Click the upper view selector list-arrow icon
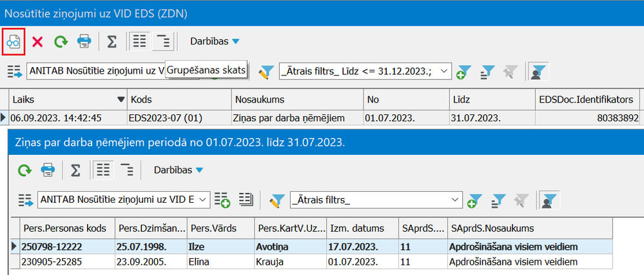The height and width of the screenshot is (275, 644). (15, 72)
